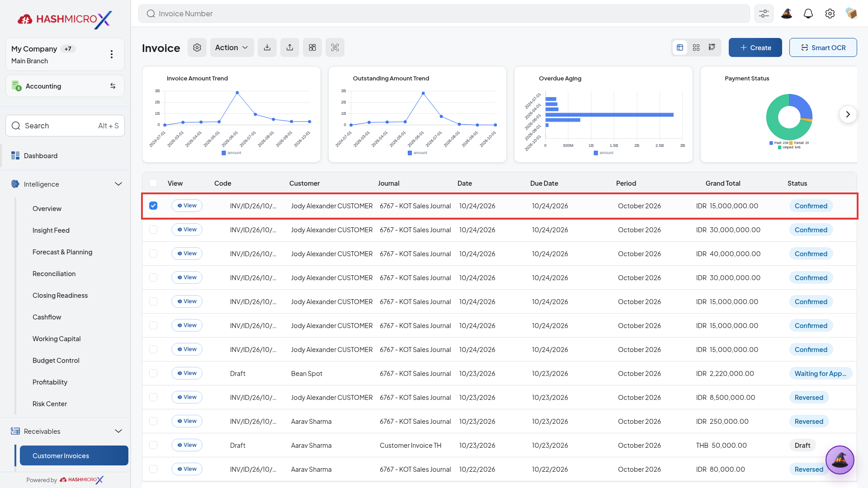Screen dimensions: 868x488
Task: Click the Invoice Number search field
Action: tap(444, 14)
